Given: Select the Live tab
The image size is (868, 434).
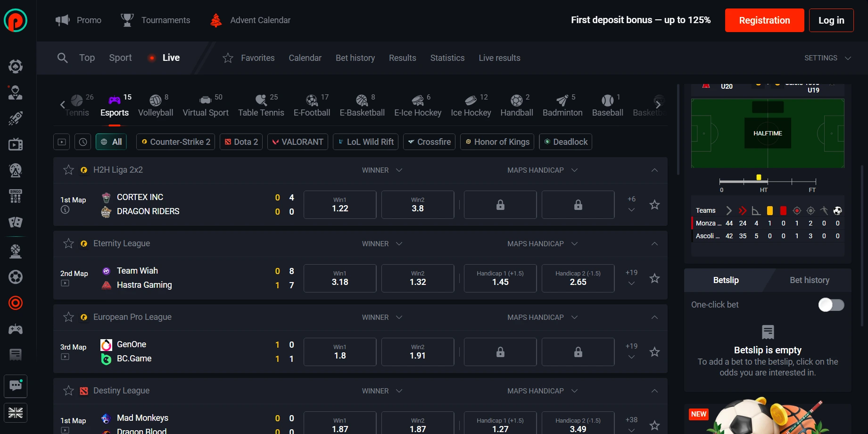Looking at the screenshot, I should [x=164, y=58].
